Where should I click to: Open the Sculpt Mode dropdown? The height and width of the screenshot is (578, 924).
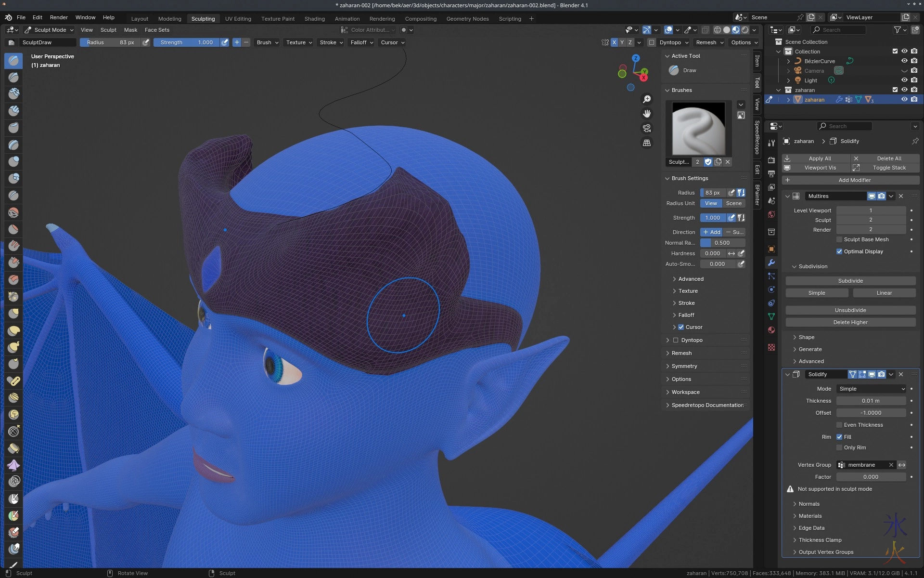[x=49, y=30]
